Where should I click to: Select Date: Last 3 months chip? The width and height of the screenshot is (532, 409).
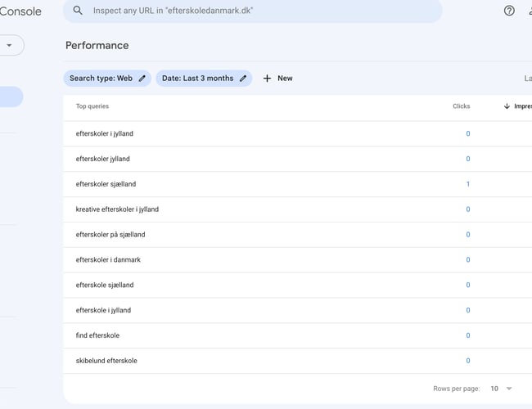click(x=197, y=79)
